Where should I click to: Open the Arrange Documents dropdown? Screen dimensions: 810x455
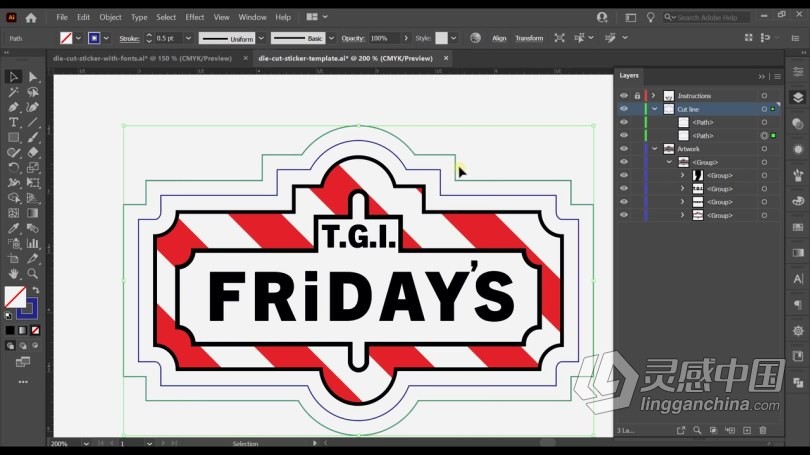coord(317,17)
